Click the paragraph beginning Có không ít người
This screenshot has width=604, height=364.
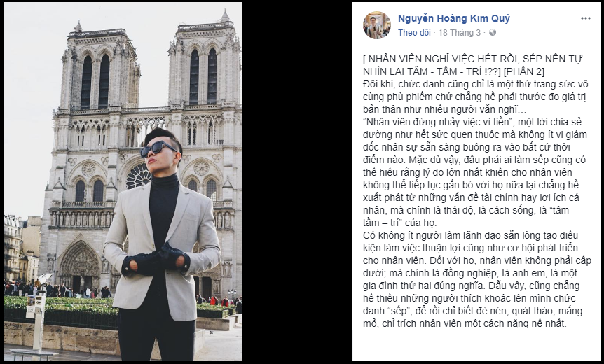pyautogui.click(x=477, y=279)
